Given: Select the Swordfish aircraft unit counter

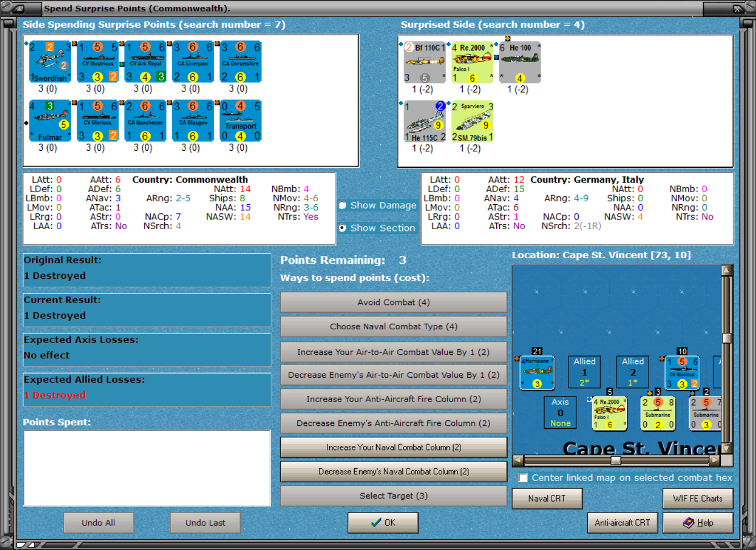Looking at the screenshot, I should click(x=50, y=62).
